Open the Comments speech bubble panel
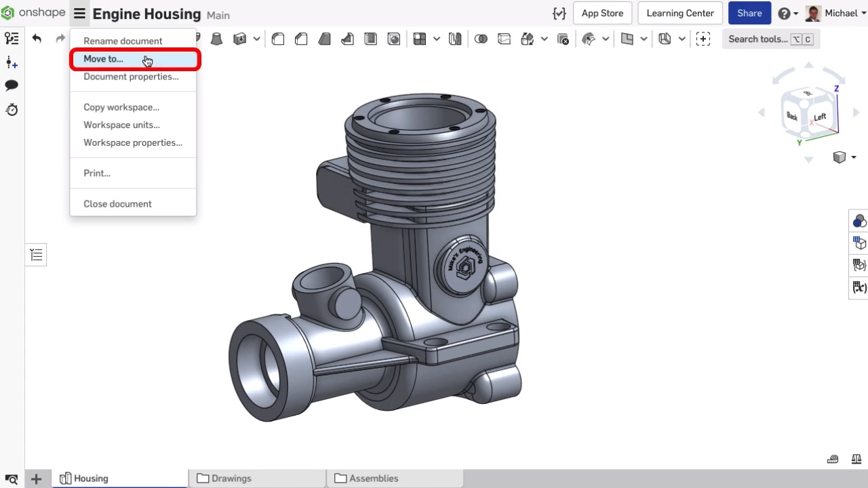Viewport: 868px width, 488px height. point(12,85)
